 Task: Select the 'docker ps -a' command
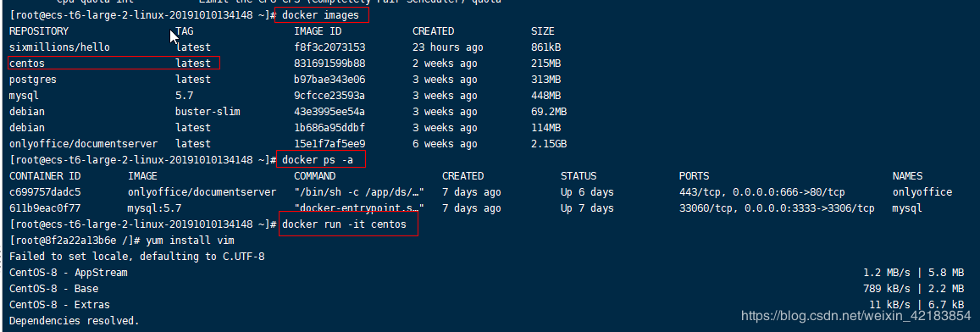tap(318, 160)
